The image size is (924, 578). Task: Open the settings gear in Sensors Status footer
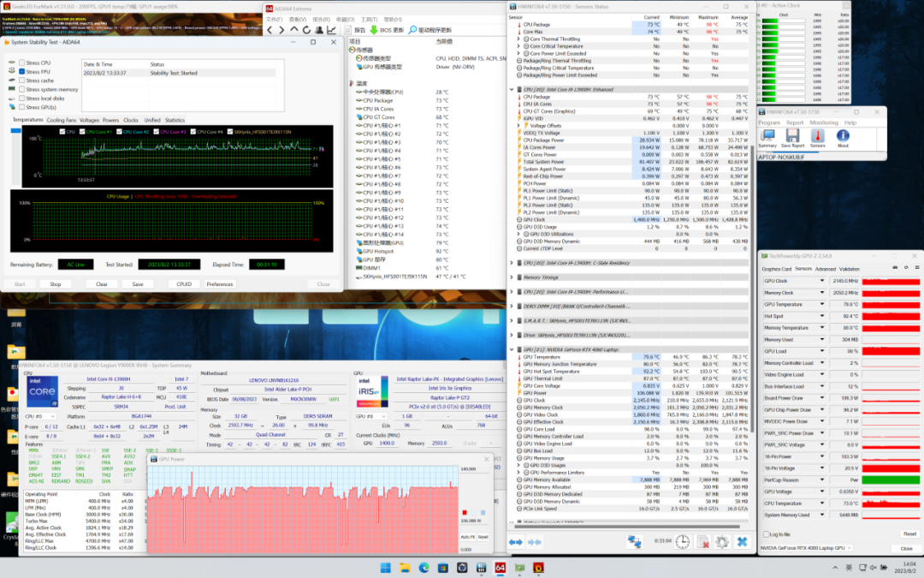(x=721, y=541)
